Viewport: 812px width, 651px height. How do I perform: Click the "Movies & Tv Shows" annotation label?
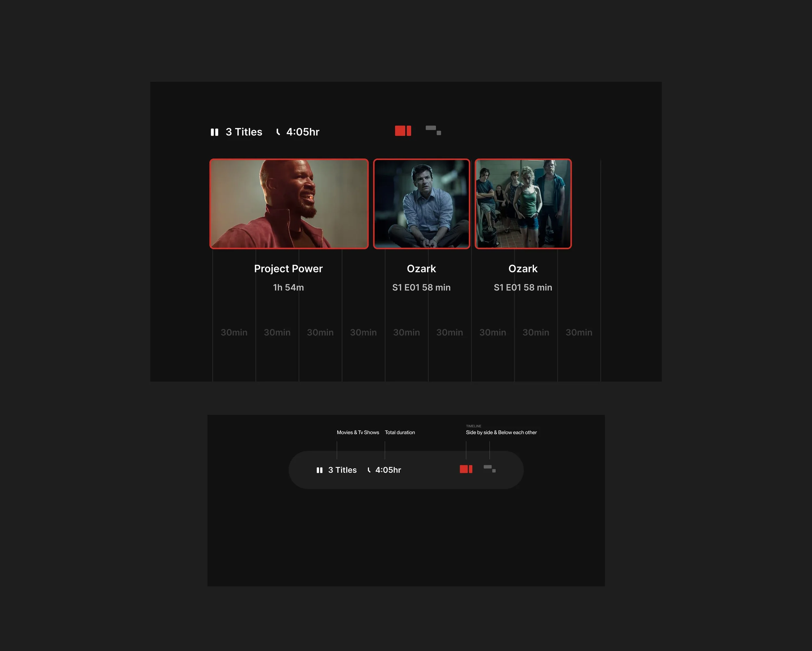point(358,432)
